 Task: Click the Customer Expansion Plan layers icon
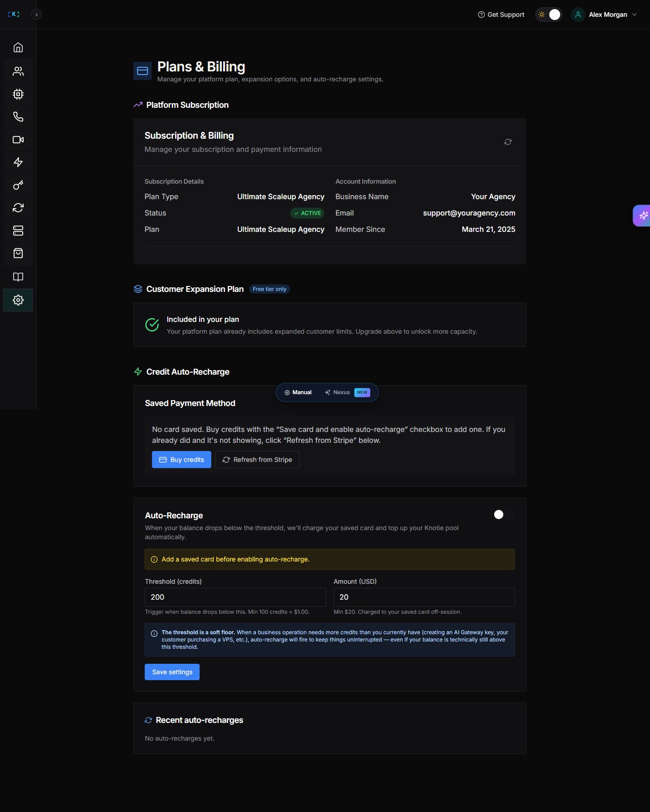pos(138,289)
